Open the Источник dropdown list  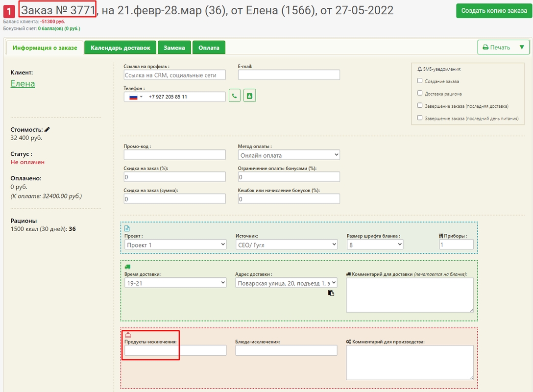click(x=286, y=245)
